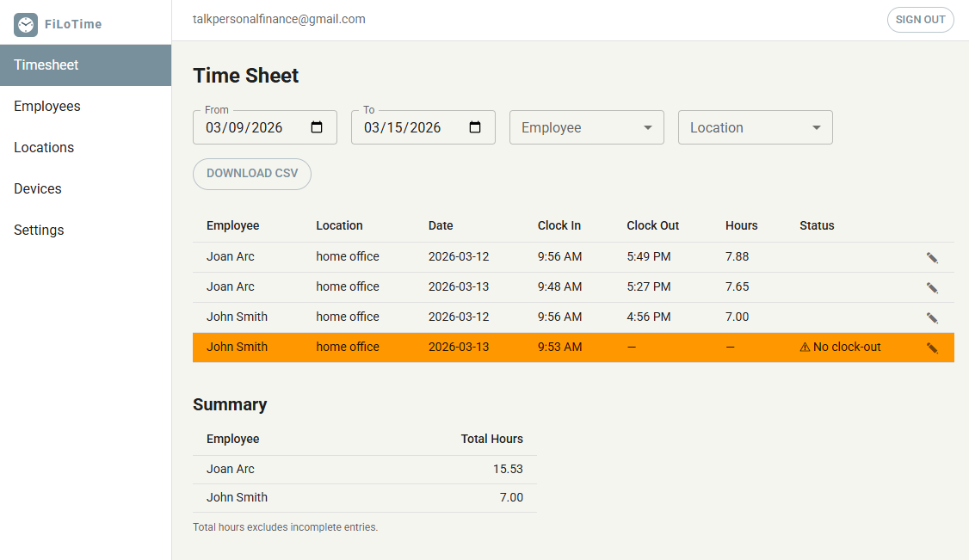Click the Download CSV button

click(x=251, y=174)
